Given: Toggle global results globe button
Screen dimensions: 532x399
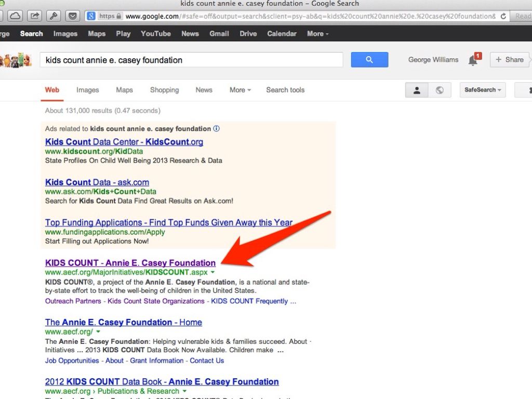Looking at the screenshot, I should (x=440, y=90).
